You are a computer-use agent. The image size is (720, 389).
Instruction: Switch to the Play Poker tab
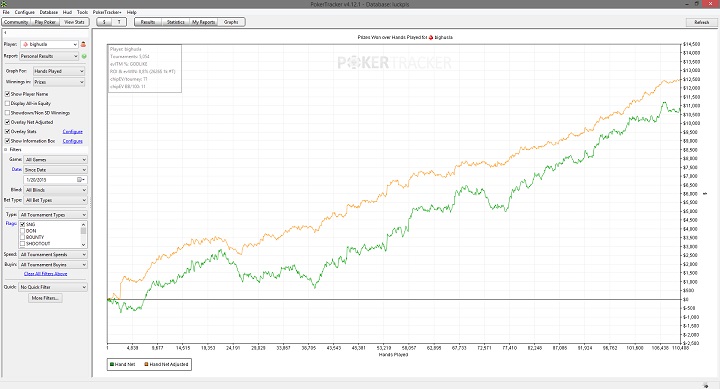click(45, 22)
